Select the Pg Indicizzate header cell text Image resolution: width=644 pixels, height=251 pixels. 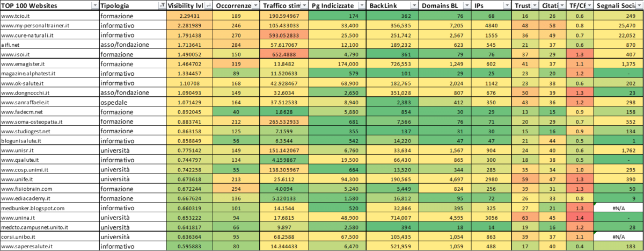(x=332, y=5)
